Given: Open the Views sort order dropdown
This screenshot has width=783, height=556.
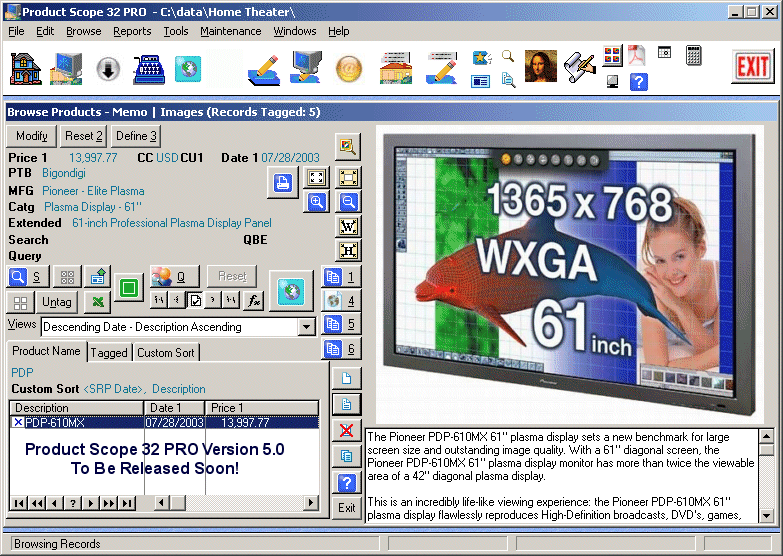Looking at the screenshot, I should pyautogui.click(x=306, y=327).
